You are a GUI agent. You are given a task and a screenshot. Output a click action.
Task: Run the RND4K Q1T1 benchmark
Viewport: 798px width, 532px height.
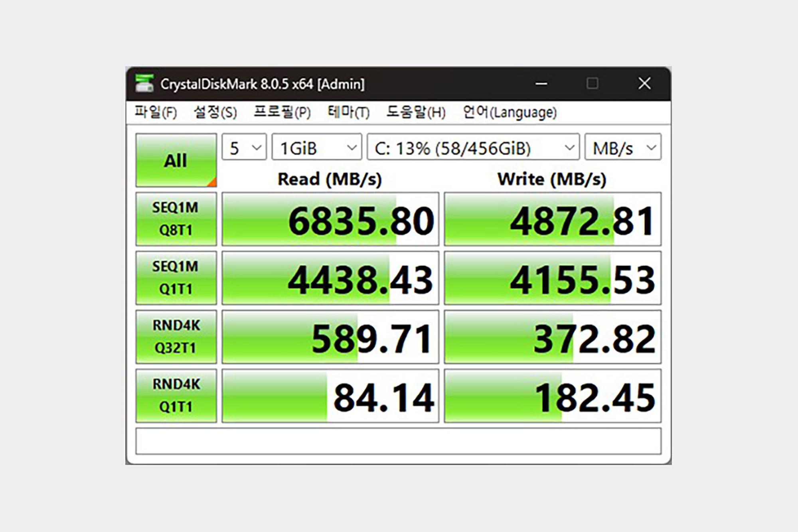176,395
